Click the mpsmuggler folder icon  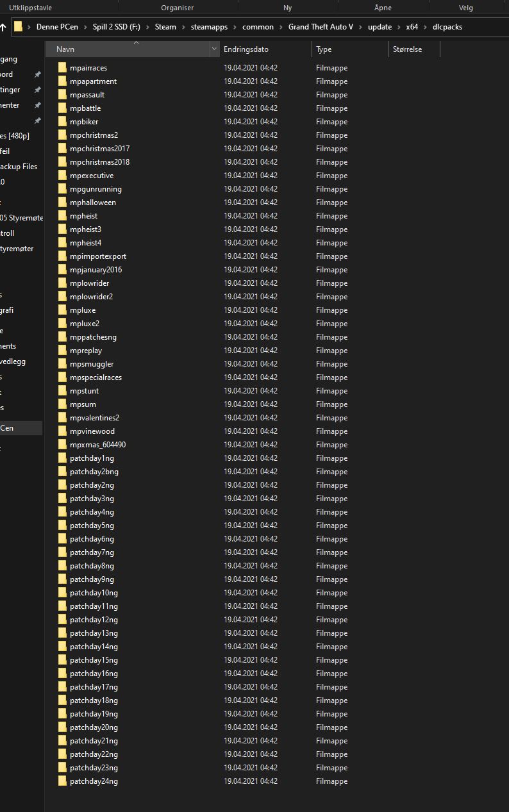62,364
